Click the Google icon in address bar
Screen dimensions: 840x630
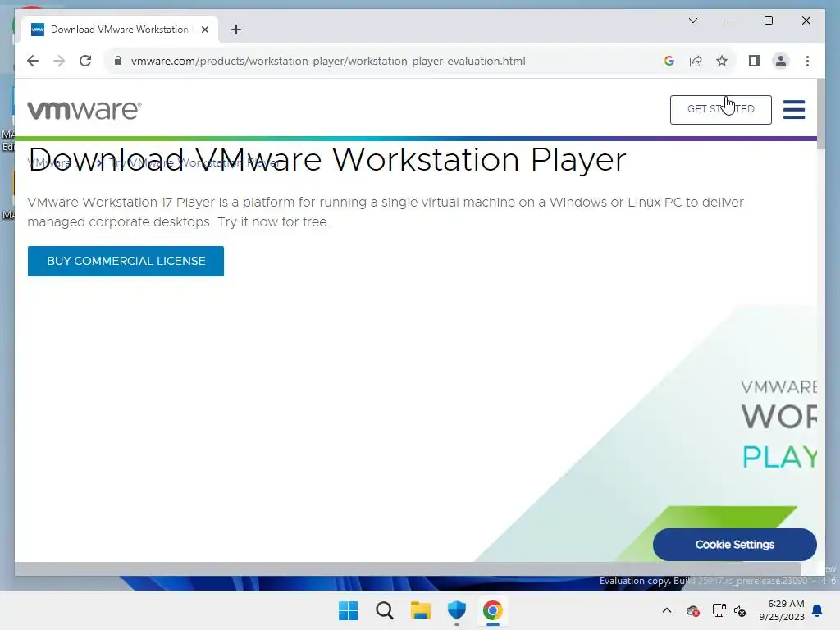click(669, 61)
